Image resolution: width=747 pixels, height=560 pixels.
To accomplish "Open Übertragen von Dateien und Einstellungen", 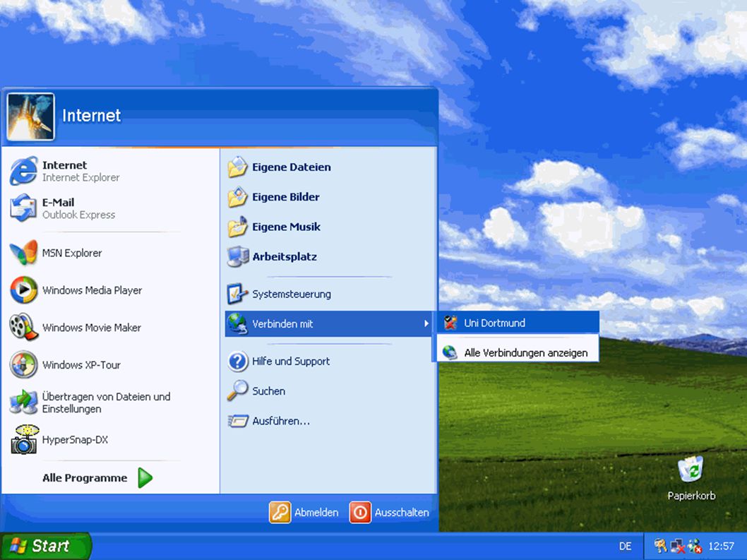I will tap(109, 403).
